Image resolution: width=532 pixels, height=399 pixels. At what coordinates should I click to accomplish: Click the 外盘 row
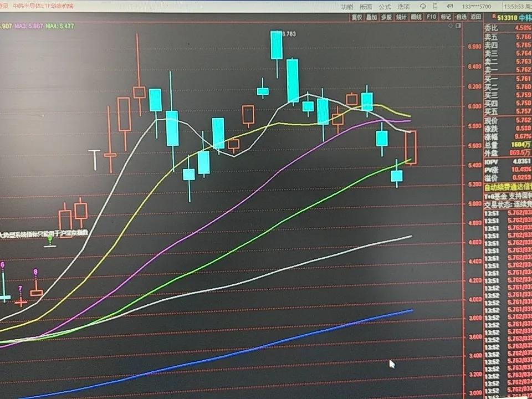(x=508, y=153)
